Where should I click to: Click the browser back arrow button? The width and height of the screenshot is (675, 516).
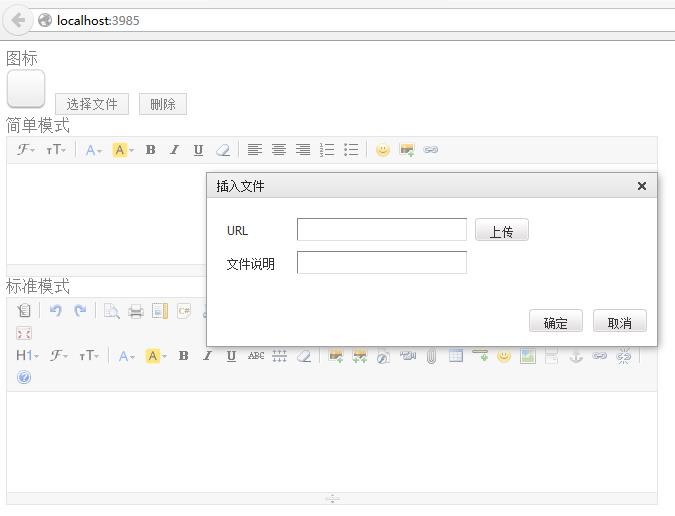(x=18, y=20)
